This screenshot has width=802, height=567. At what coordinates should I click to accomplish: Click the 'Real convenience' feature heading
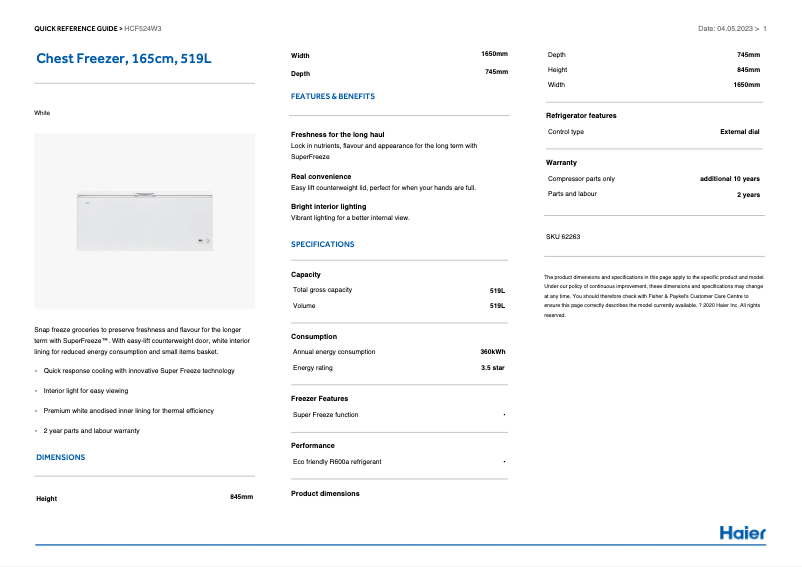point(321,176)
